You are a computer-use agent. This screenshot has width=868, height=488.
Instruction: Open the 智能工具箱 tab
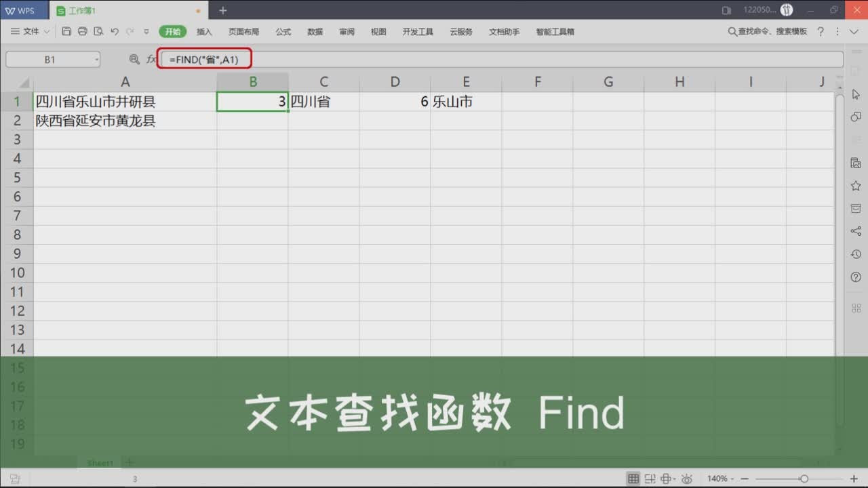(555, 32)
